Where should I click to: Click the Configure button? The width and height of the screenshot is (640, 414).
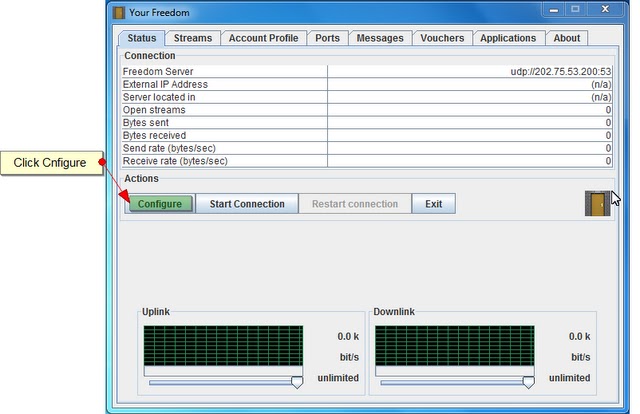click(x=160, y=204)
